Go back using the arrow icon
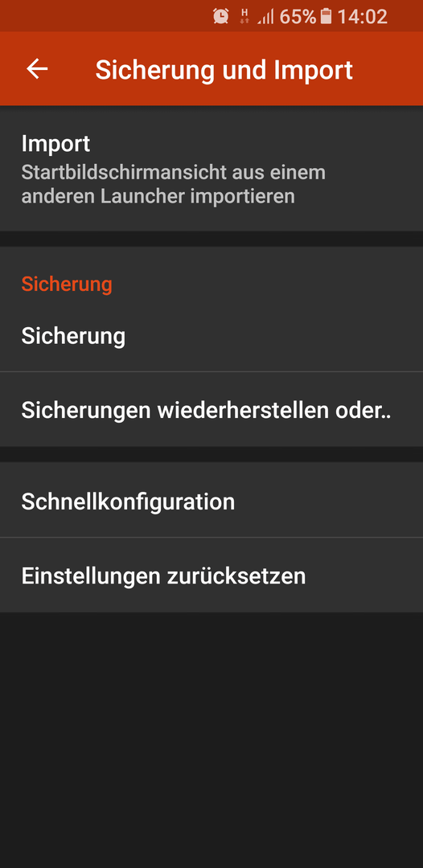This screenshot has height=868, width=423. click(x=37, y=68)
